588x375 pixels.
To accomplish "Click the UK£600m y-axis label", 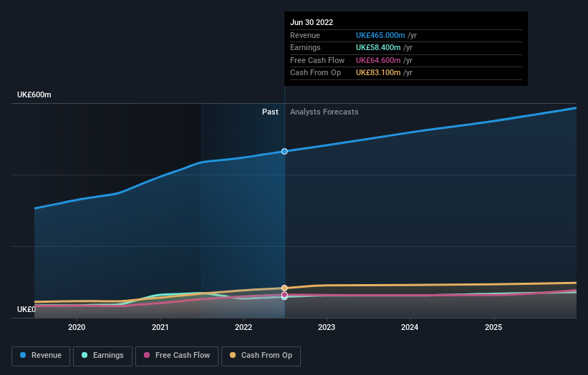I will coord(34,94).
